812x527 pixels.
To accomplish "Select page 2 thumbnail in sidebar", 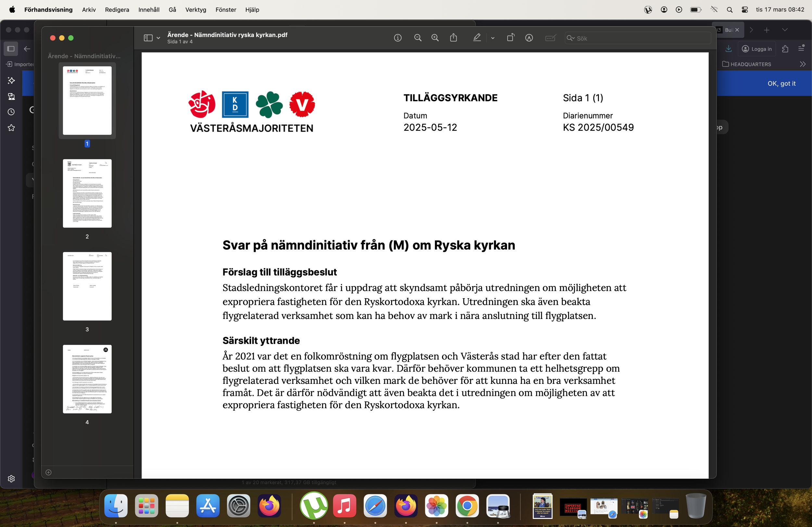I will click(87, 193).
